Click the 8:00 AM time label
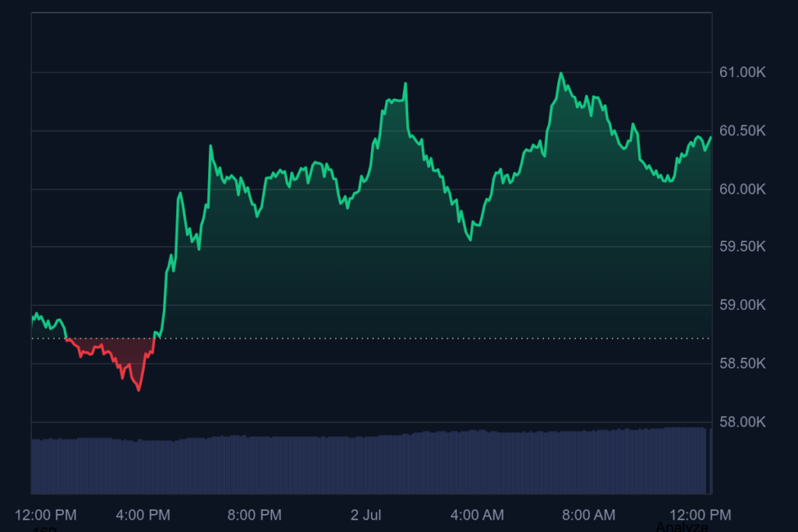This screenshot has width=798, height=532. point(589,515)
